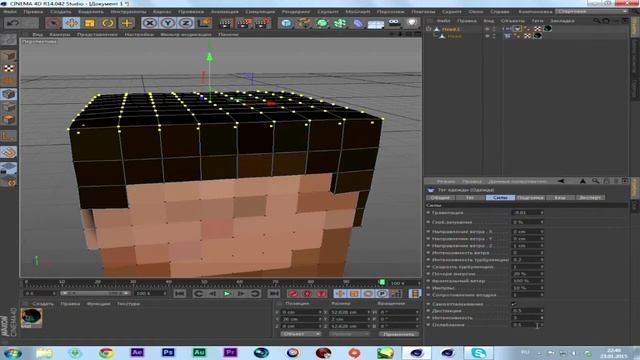Screen dimensions: 640x360
Task: Open Object Manager Tags menu
Action: pyautogui.click(x=538, y=20)
